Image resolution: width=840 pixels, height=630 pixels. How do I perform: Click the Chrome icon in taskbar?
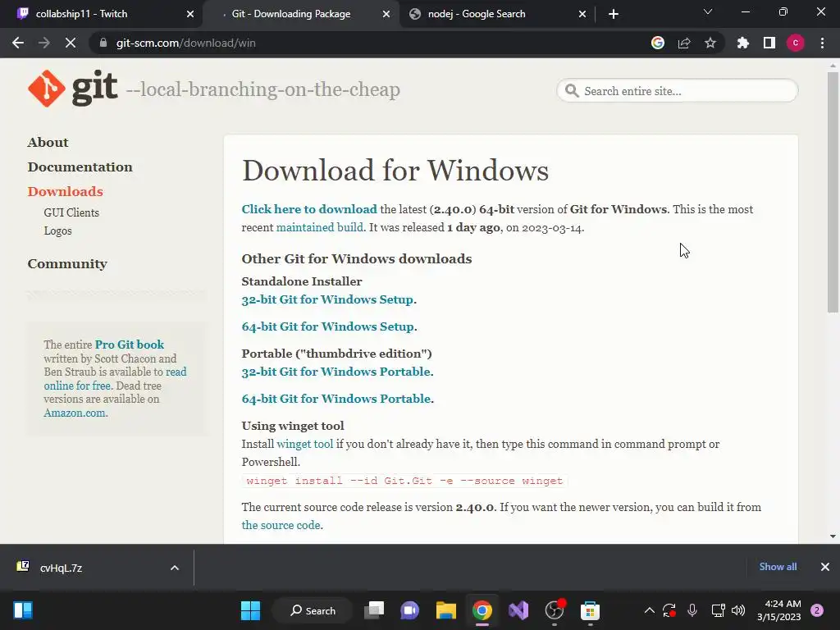pos(482,610)
